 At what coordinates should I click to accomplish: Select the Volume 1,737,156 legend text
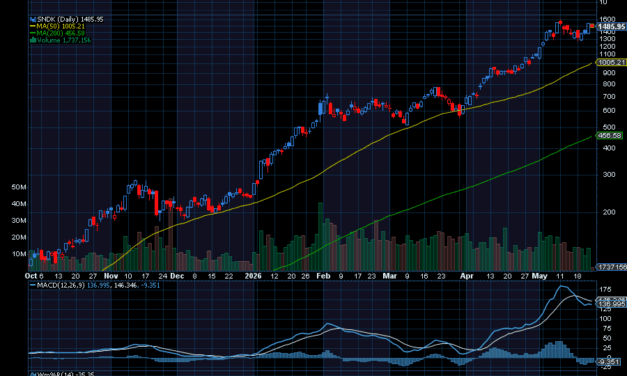pos(64,40)
